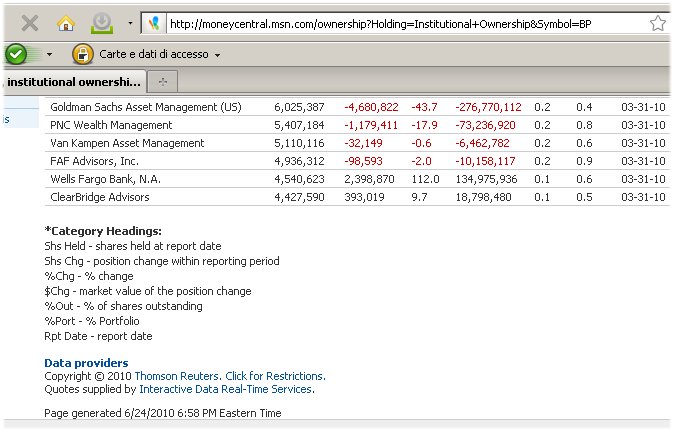The width and height of the screenshot is (674, 432).
Task: Stop page loading with the X icon
Action: coord(30,23)
